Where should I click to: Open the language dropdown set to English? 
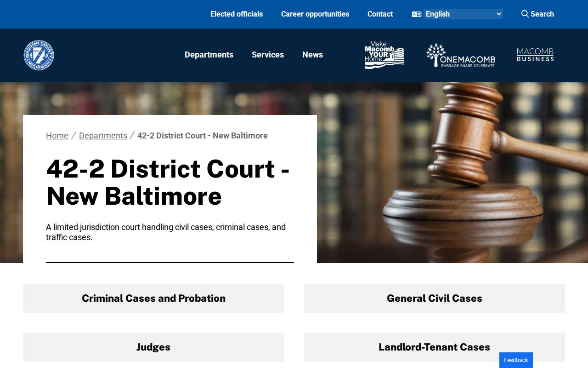pyautogui.click(x=463, y=14)
